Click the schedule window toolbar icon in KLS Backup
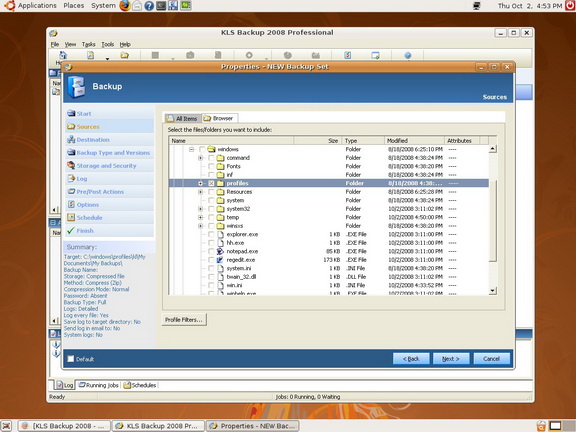The width and height of the screenshot is (576, 432). (375, 55)
